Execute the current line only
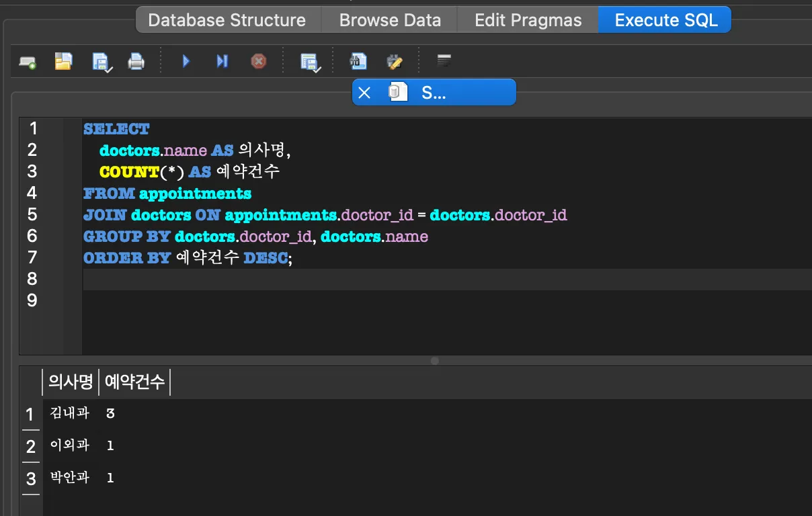The image size is (812, 516). 222,62
